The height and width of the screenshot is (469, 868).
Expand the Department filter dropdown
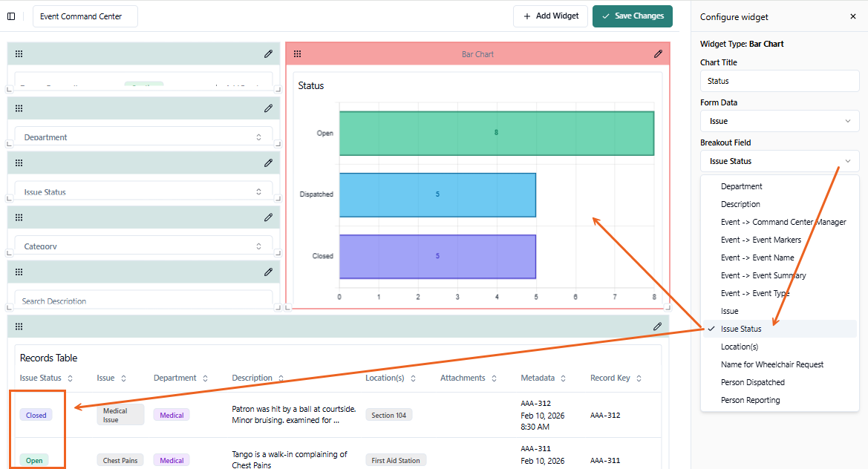pos(143,137)
